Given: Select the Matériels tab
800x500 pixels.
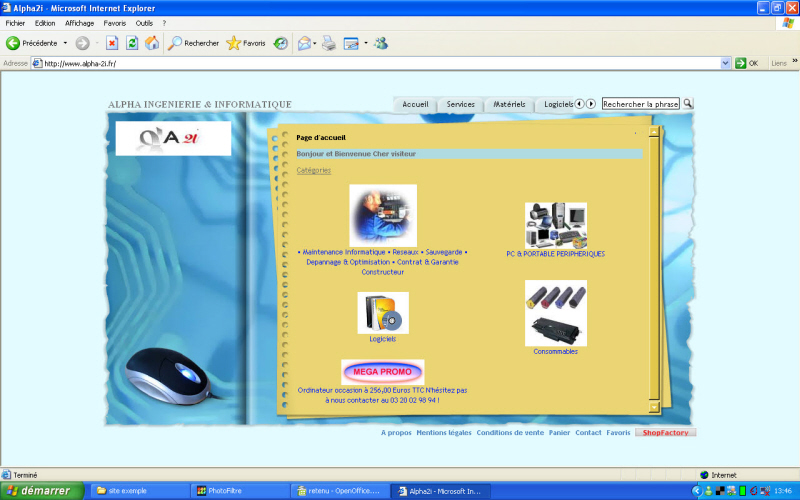Looking at the screenshot, I should coord(509,104).
